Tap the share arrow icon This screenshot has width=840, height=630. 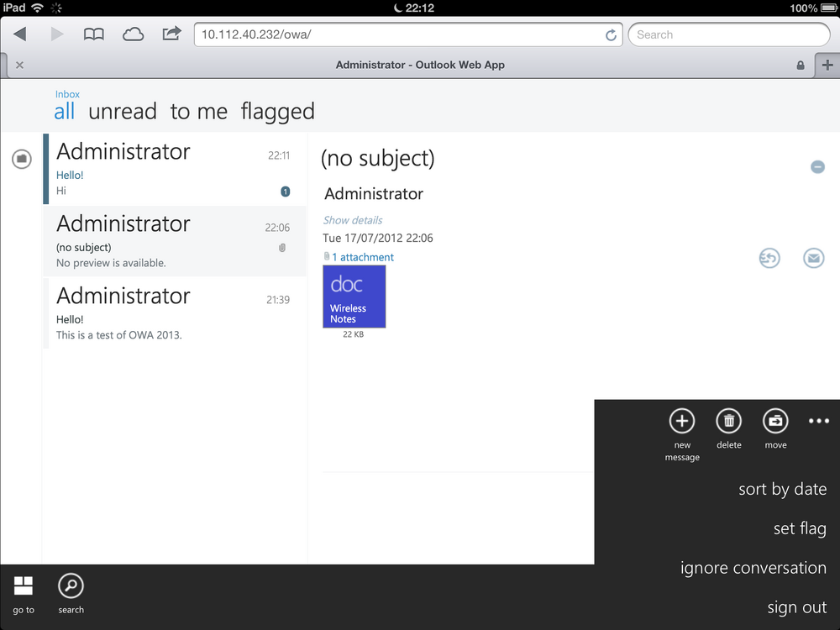point(171,34)
